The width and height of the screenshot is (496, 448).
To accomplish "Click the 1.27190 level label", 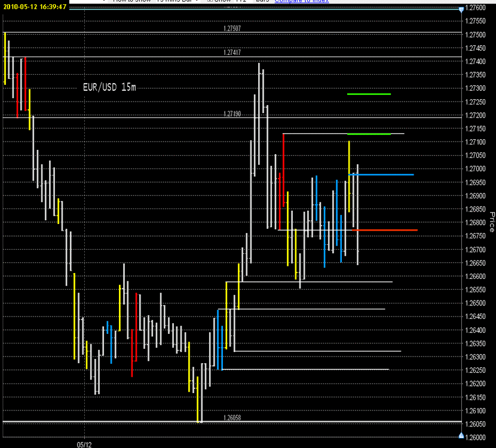I will tap(232, 113).
